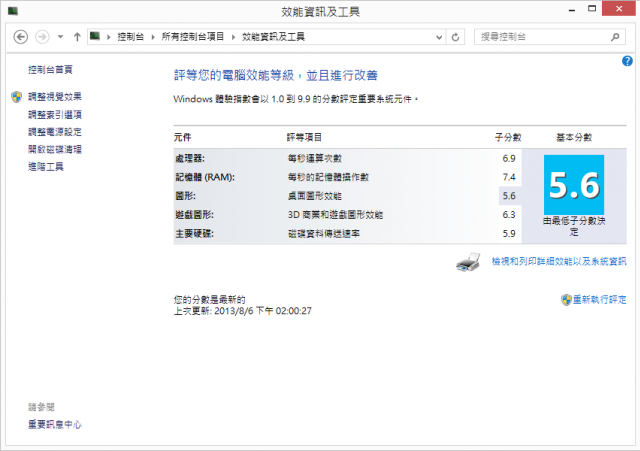This screenshot has width=640, height=451.
Task: Click the 基本分數 column header
Action: 574,137
